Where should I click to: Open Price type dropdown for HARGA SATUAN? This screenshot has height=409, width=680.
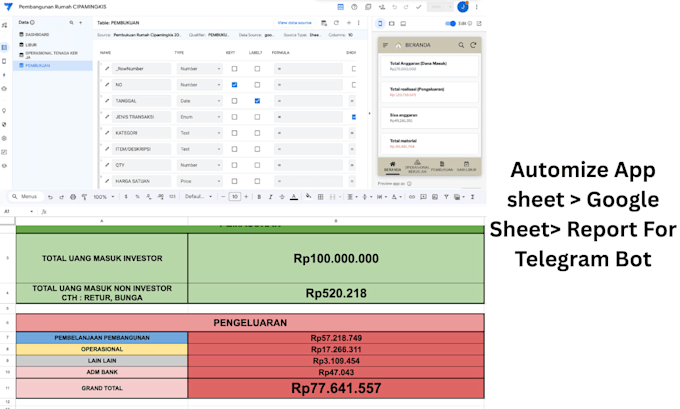(199, 181)
